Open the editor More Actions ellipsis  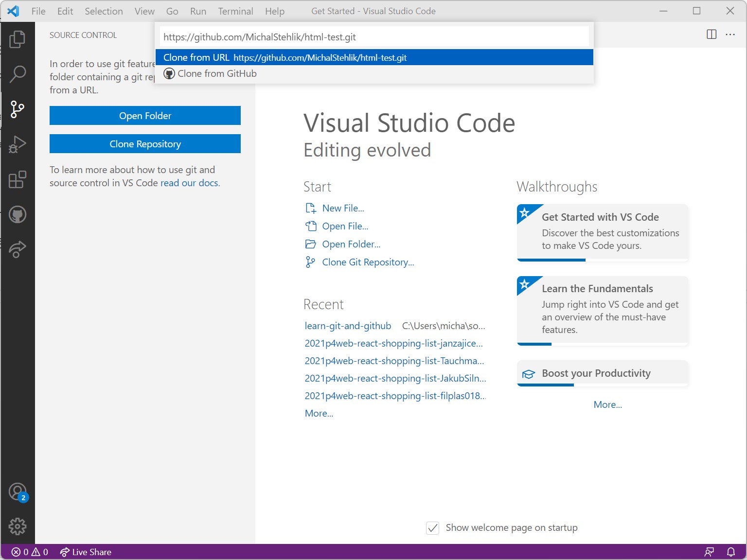[730, 35]
